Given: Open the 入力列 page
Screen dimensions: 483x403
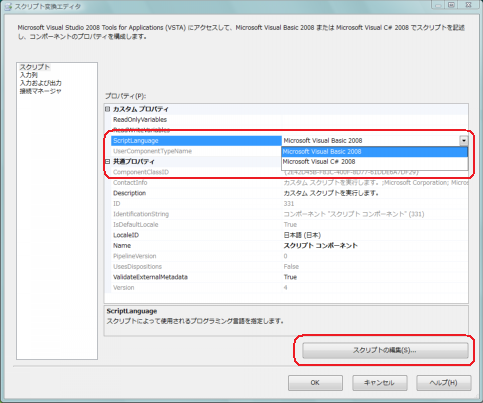Looking at the screenshot, I should pyautogui.click(x=28, y=75).
